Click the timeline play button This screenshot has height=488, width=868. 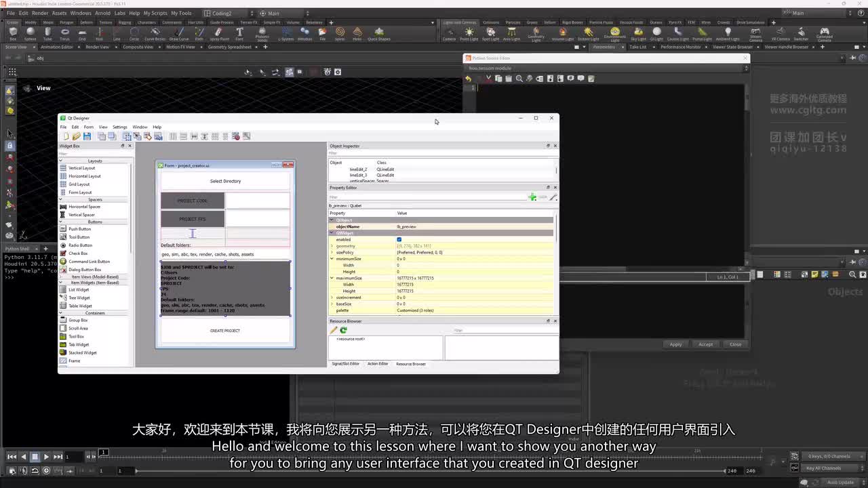46,457
